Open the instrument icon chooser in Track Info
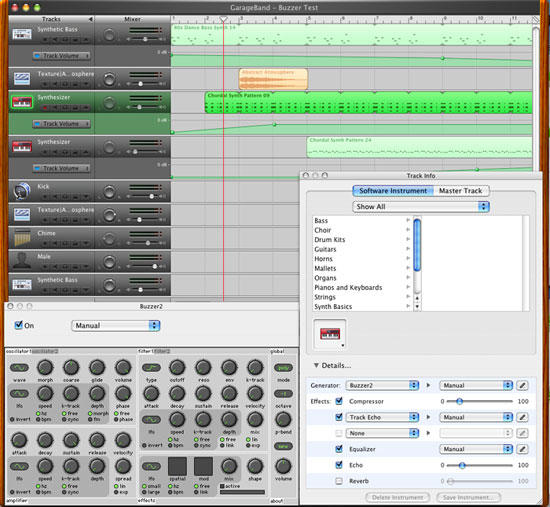550x507 pixels. pyautogui.click(x=330, y=334)
